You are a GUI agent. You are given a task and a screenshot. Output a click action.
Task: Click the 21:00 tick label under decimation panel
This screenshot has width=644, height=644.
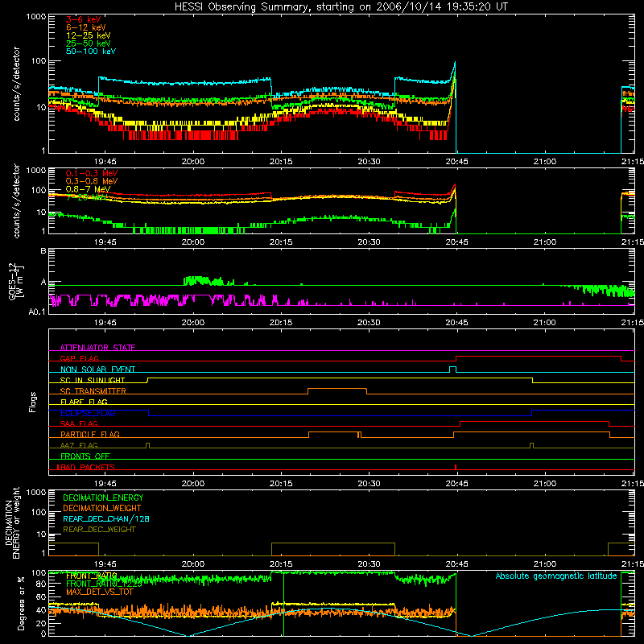[545, 564]
